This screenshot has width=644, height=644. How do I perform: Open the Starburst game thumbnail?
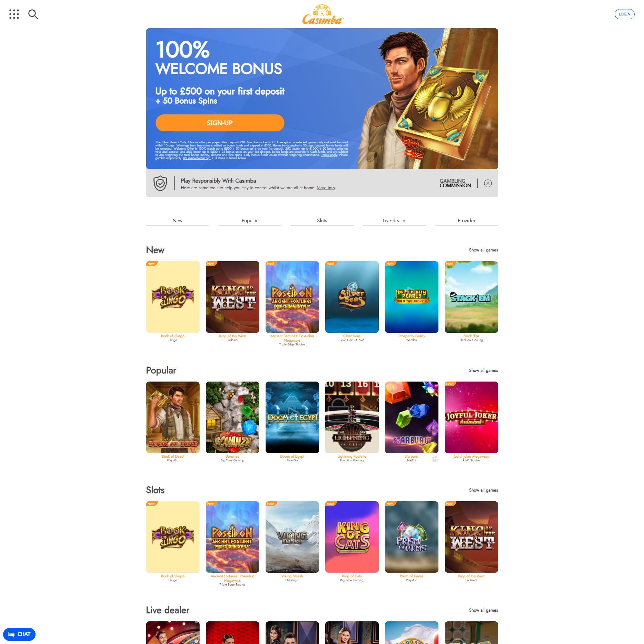click(x=412, y=417)
